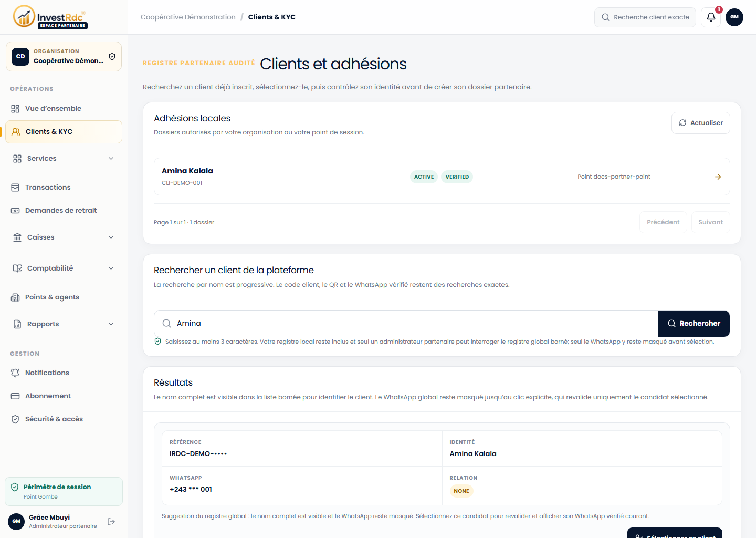
Task: Click the client search field containing Amina
Action: pos(406,324)
